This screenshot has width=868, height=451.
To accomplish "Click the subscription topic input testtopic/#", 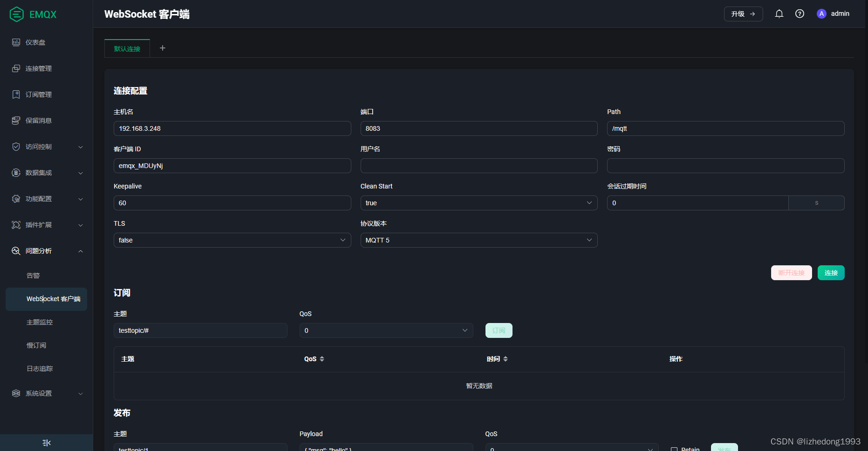I will [x=200, y=330].
